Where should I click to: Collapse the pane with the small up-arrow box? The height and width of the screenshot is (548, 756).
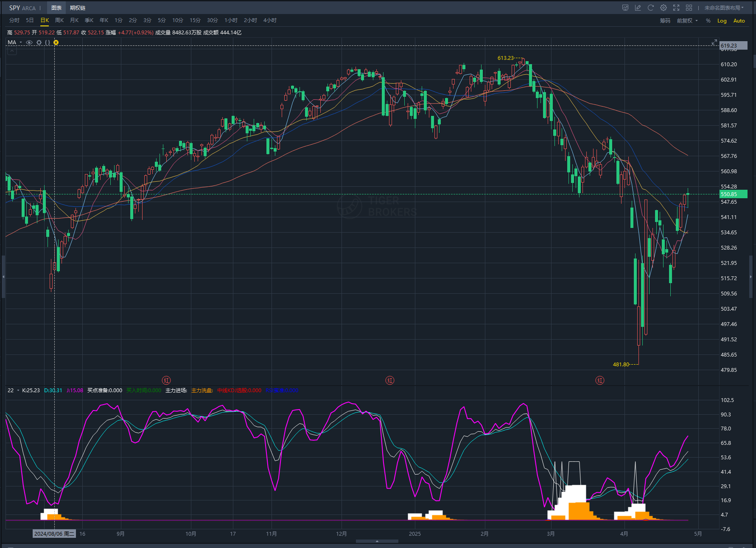12,51
